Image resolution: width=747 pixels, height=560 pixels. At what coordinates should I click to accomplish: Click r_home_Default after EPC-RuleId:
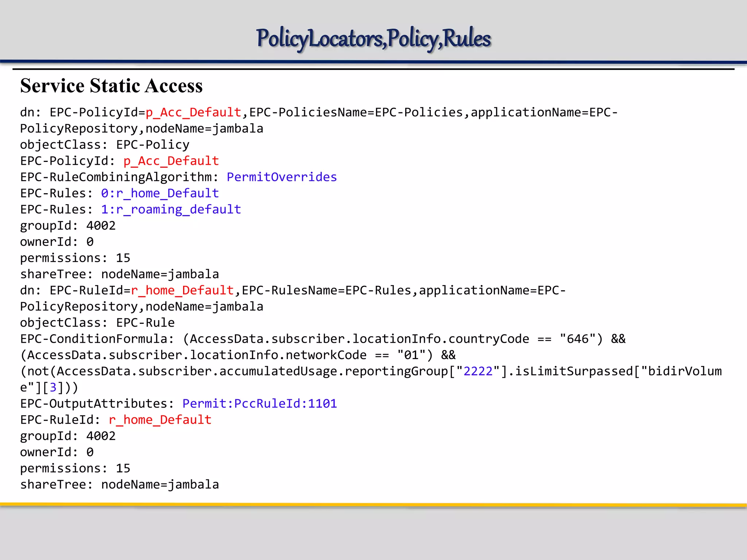[160, 420]
